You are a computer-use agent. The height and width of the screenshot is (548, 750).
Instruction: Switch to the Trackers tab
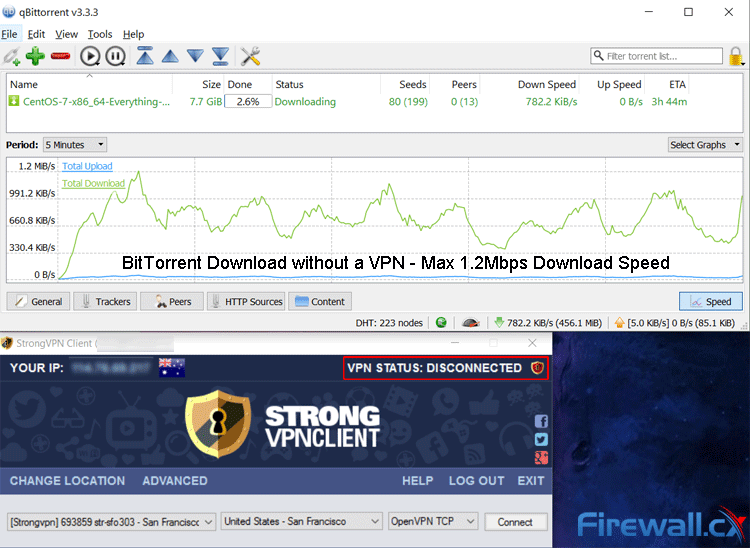pyautogui.click(x=105, y=302)
